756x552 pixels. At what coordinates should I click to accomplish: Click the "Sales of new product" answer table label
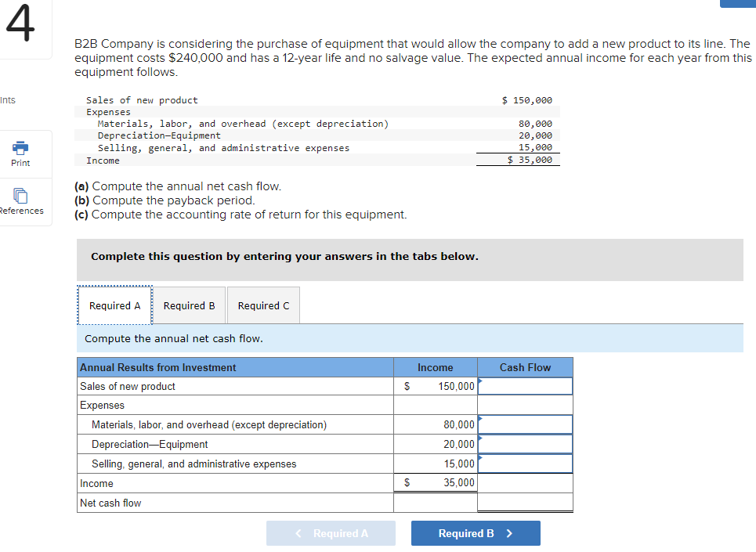click(127, 386)
